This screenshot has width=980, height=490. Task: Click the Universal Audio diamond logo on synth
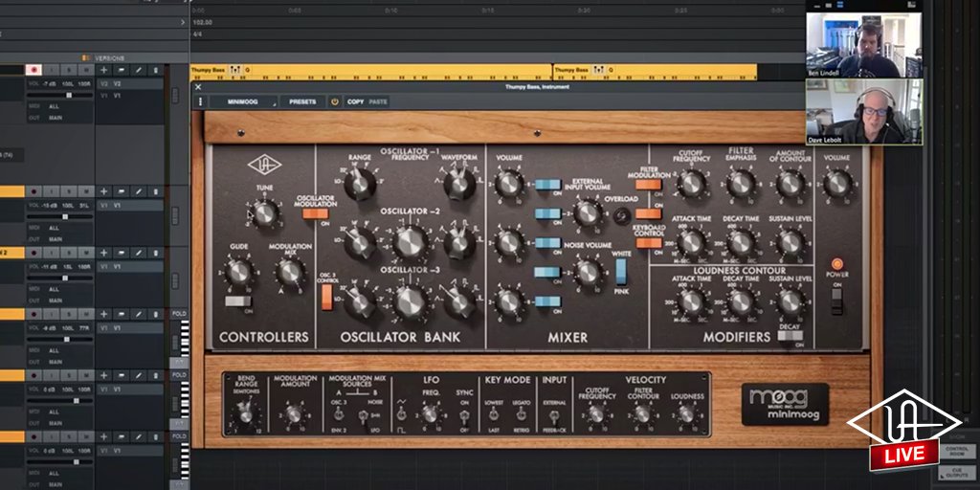pos(264,165)
